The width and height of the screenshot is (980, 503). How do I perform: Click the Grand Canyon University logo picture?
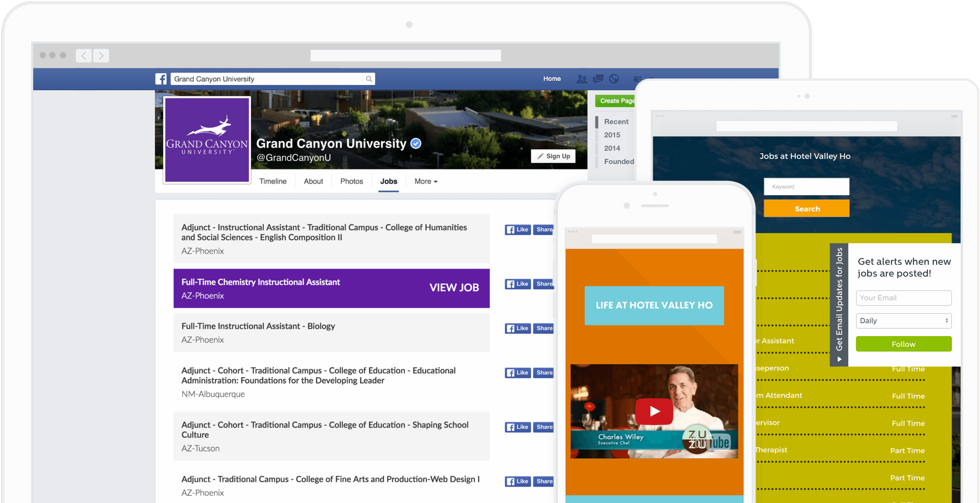(x=207, y=140)
